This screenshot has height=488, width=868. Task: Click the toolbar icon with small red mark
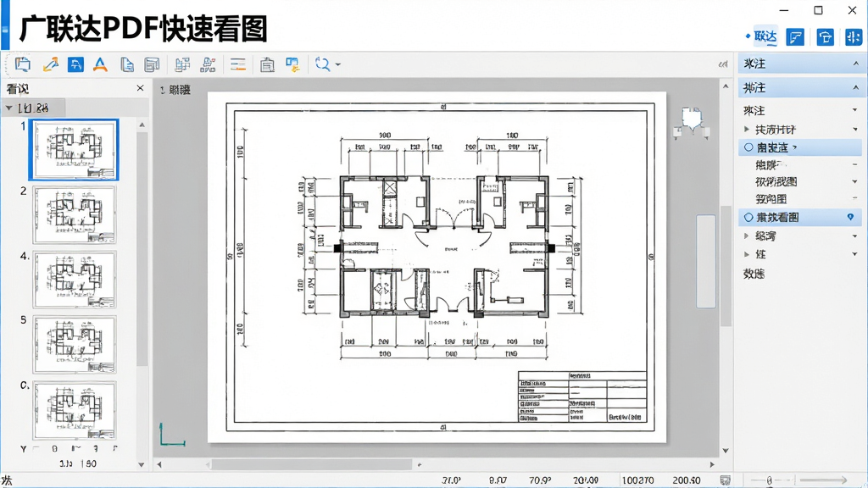[x=209, y=64]
